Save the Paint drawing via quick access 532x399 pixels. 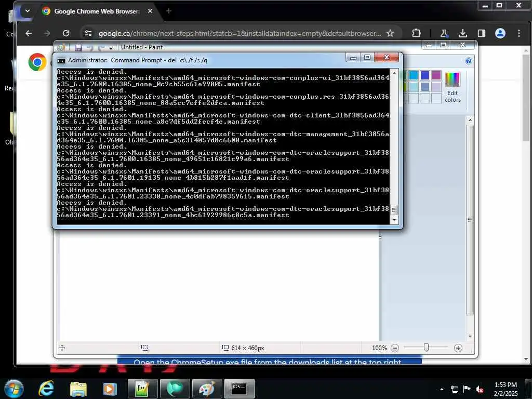coord(78,47)
